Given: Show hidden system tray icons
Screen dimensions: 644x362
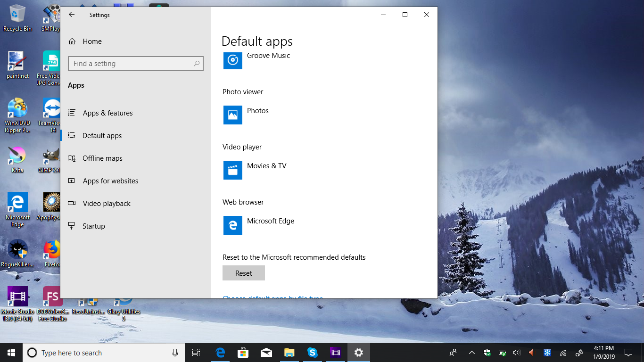Looking at the screenshot, I should pyautogui.click(x=472, y=353).
